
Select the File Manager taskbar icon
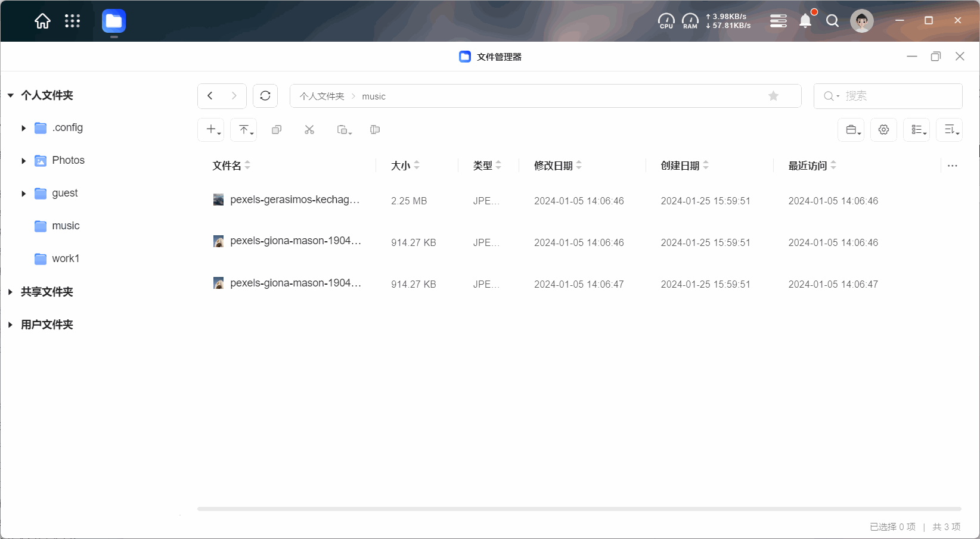[x=114, y=21]
